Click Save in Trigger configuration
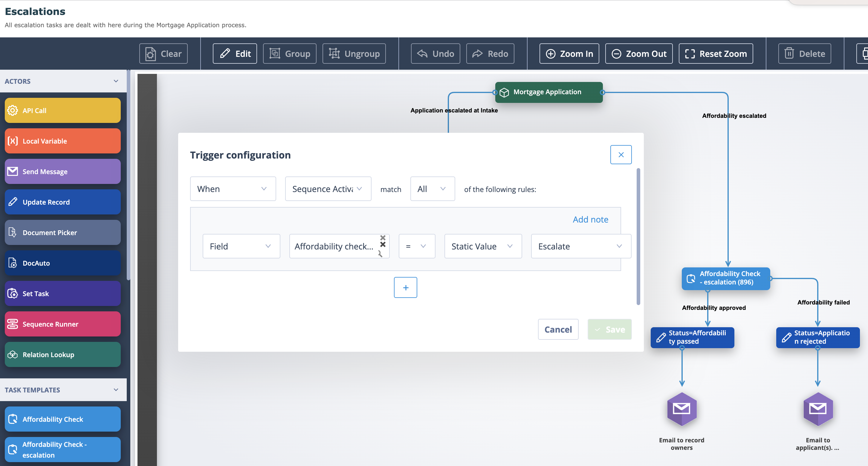This screenshot has height=466, width=868. 609,329
